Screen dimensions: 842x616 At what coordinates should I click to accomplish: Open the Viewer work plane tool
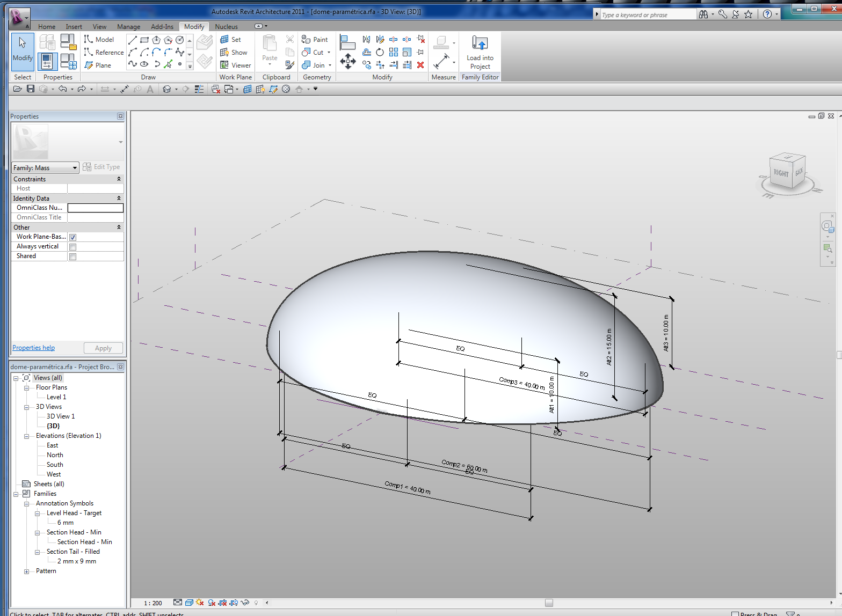point(236,65)
